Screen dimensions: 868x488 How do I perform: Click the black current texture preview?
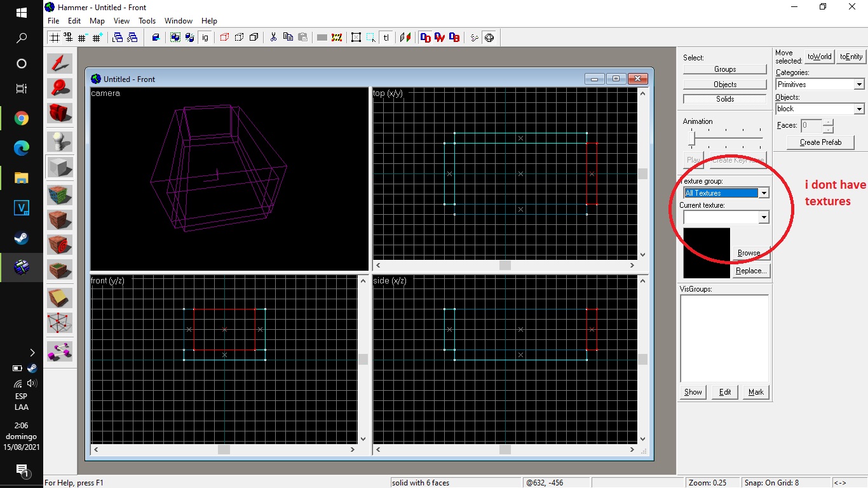click(707, 253)
